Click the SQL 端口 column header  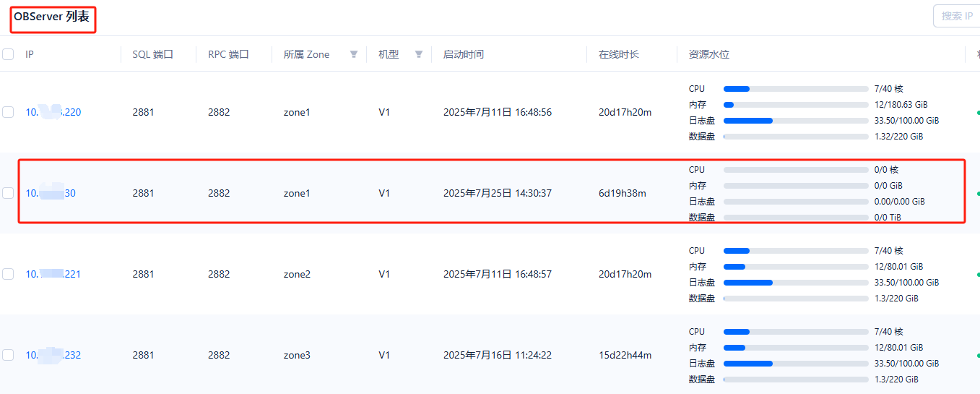point(153,54)
